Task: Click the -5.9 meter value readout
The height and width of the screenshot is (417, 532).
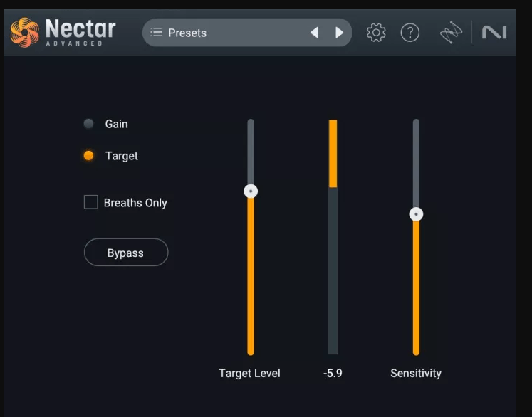Action: (333, 374)
